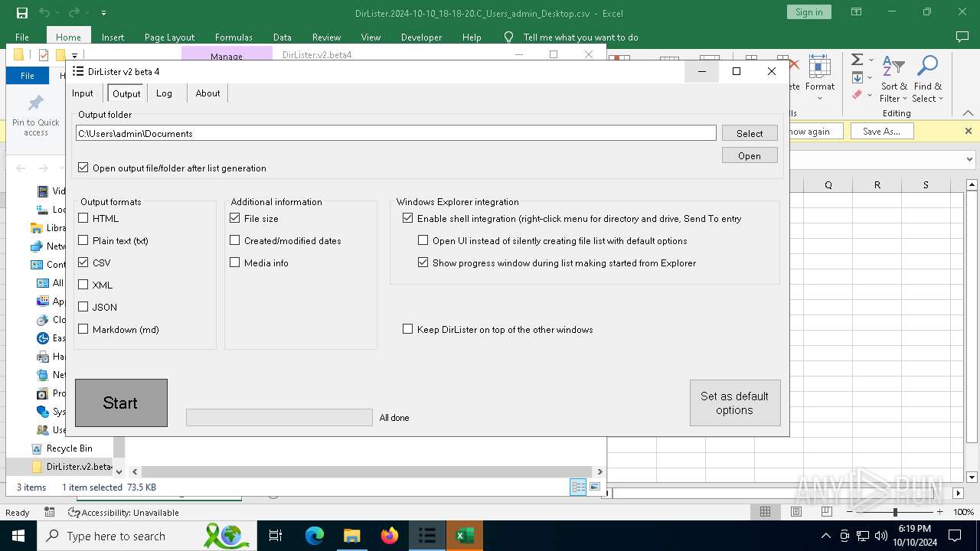Open Microsoft Edge from the taskbar
This screenshot has width=980, height=551.
point(315,536)
